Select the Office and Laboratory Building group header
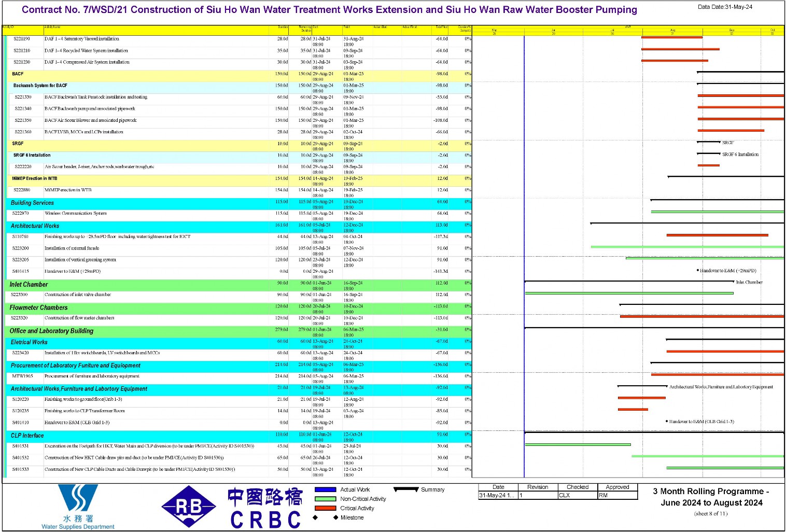This screenshot has width=786, height=532. click(239, 331)
